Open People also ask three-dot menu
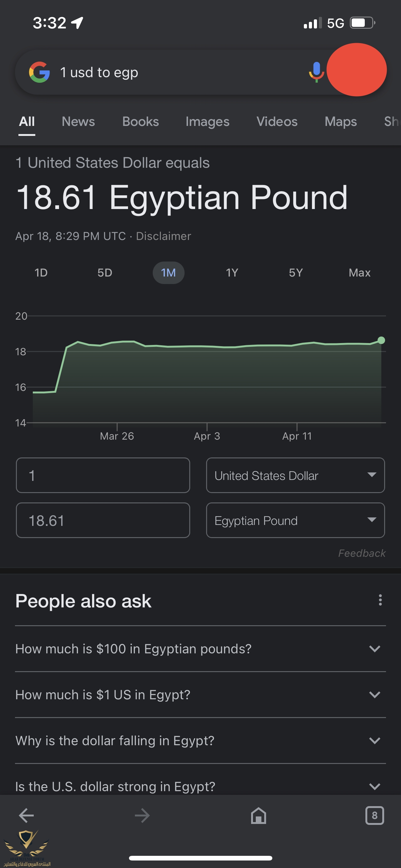The image size is (401, 868). point(380,600)
